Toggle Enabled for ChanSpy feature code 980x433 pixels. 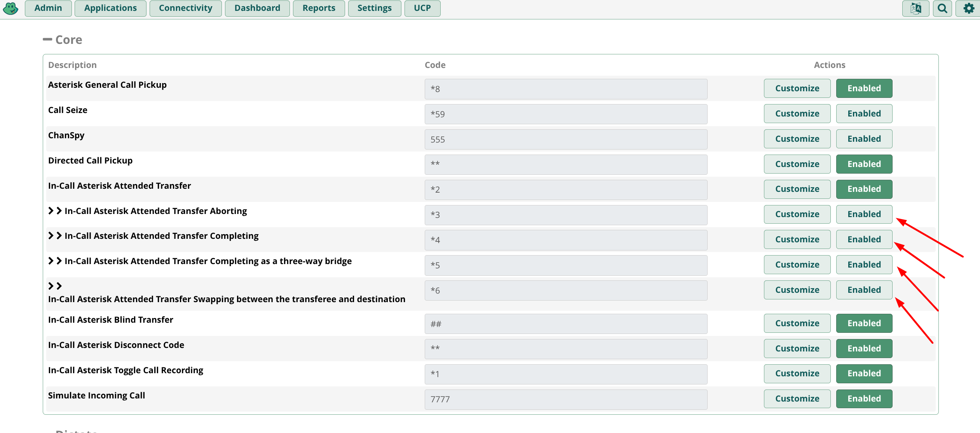pos(864,139)
